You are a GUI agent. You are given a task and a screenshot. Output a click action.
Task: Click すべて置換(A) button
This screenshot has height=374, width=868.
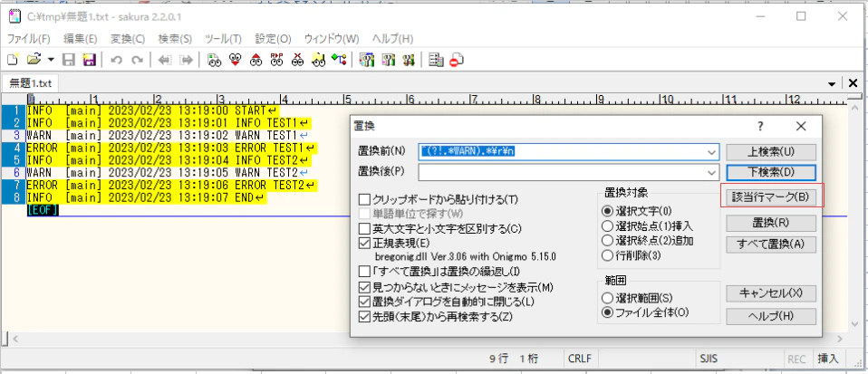(x=771, y=244)
